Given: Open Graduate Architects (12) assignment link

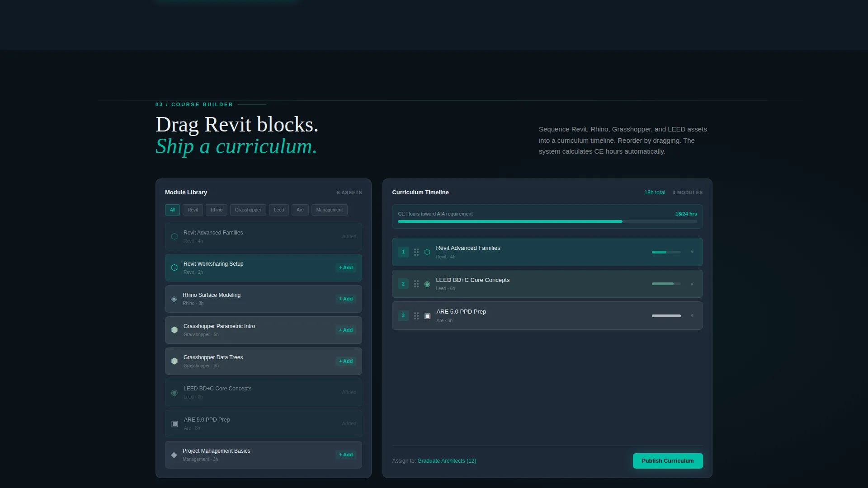Looking at the screenshot, I should tap(447, 461).
